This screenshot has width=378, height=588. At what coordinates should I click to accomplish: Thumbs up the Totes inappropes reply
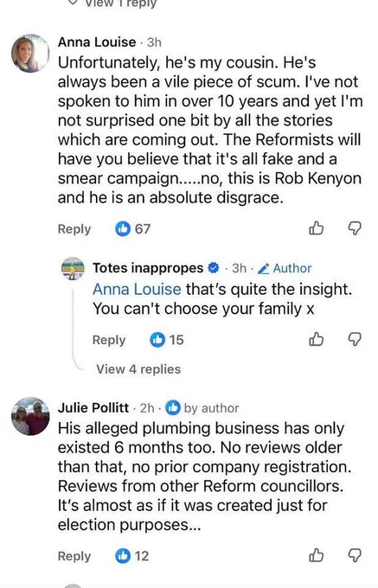[x=316, y=339]
